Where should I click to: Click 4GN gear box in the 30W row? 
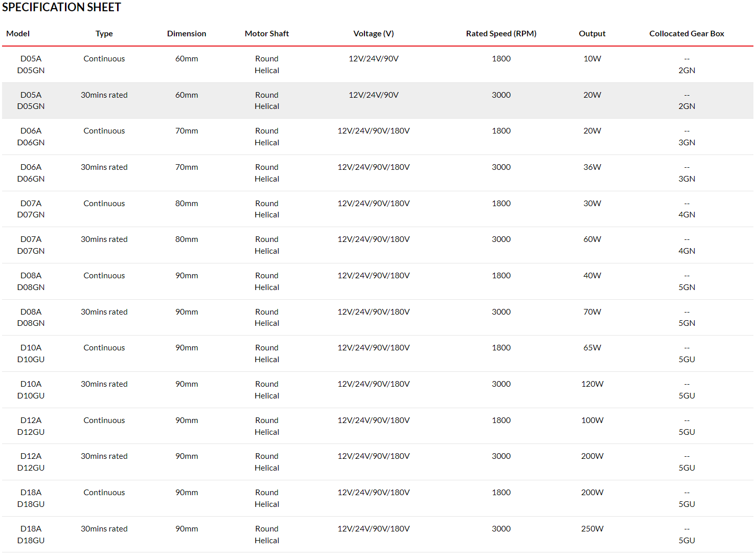click(687, 214)
